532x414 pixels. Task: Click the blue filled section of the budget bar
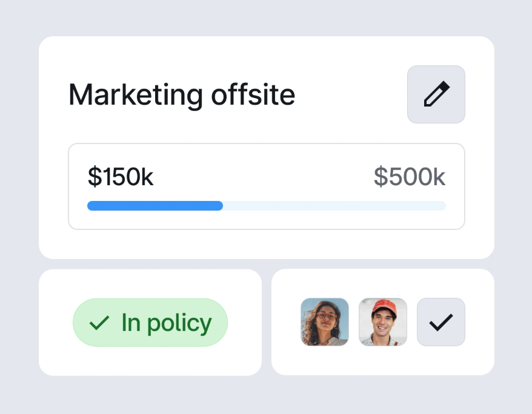tap(155, 206)
